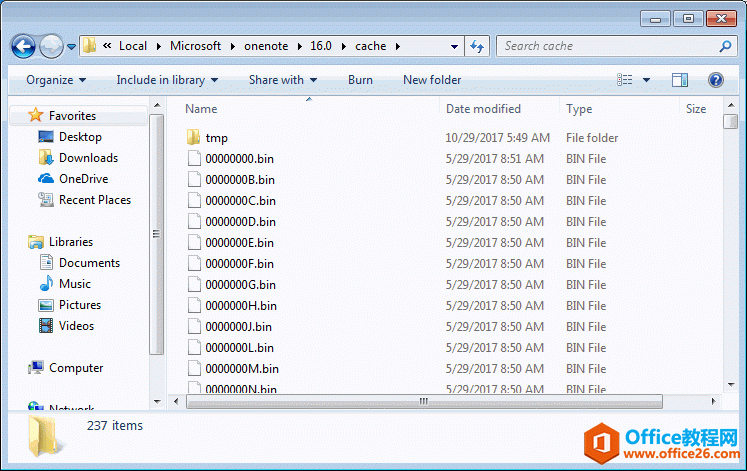The image size is (747, 471).
Task: Click the Change your view icon
Action: (625, 80)
